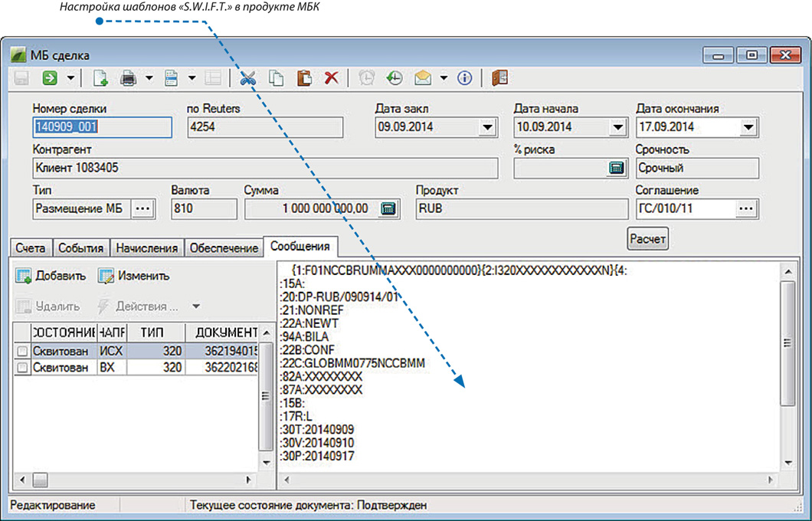Screen dimensions: 812x521
Task: Click the Расчет button
Action: coord(648,239)
